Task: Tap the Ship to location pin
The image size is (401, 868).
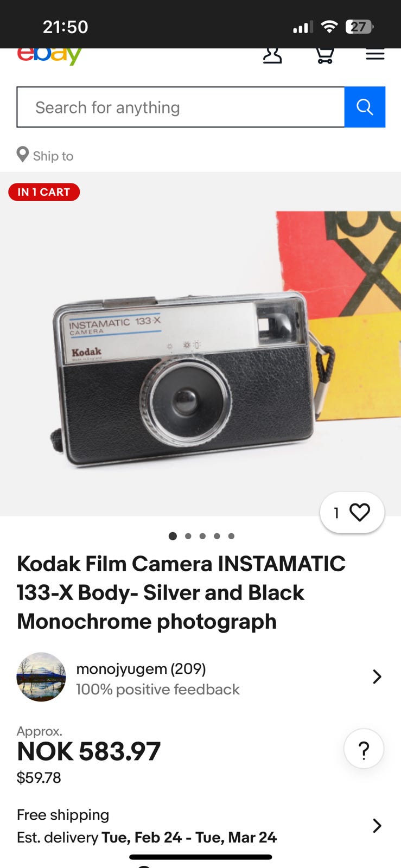Action: coord(23,155)
